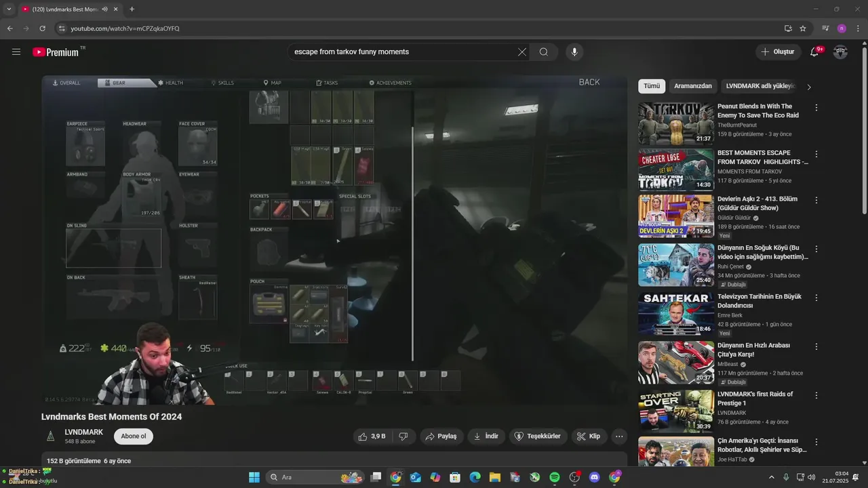Open options for Devlerin Aşkı 2 video
Image resolution: width=868 pixels, height=488 pixels.
coord(816,201)
